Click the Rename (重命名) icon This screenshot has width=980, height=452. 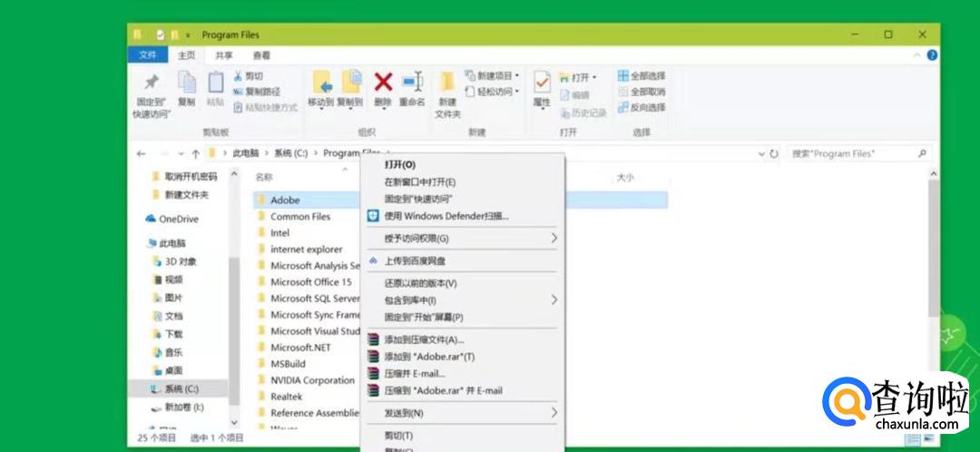tap(413, 82)
